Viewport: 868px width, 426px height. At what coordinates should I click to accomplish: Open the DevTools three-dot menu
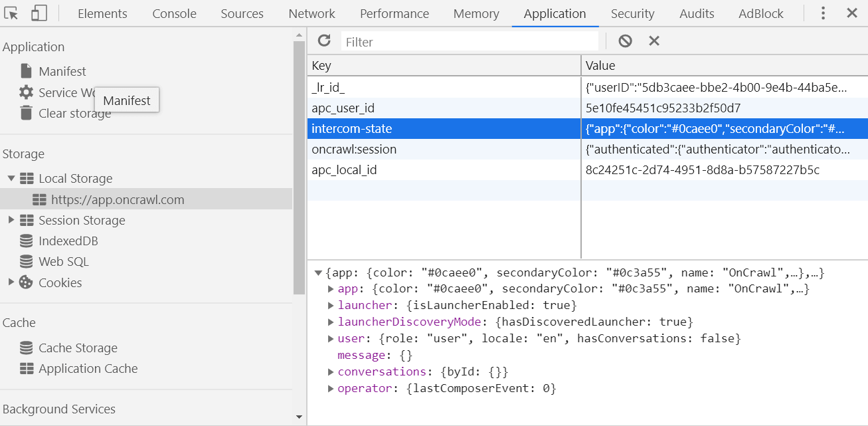(x=824, y=13)
